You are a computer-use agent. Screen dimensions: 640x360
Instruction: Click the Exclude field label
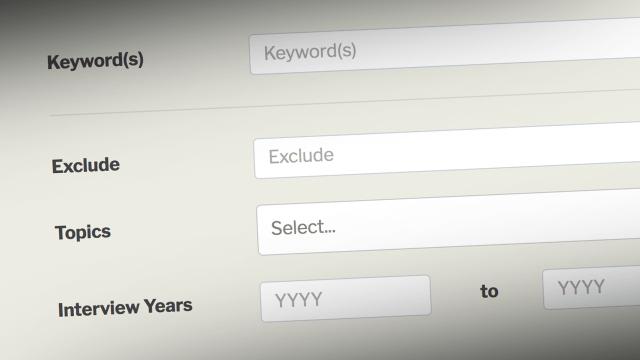pos(86,166)
